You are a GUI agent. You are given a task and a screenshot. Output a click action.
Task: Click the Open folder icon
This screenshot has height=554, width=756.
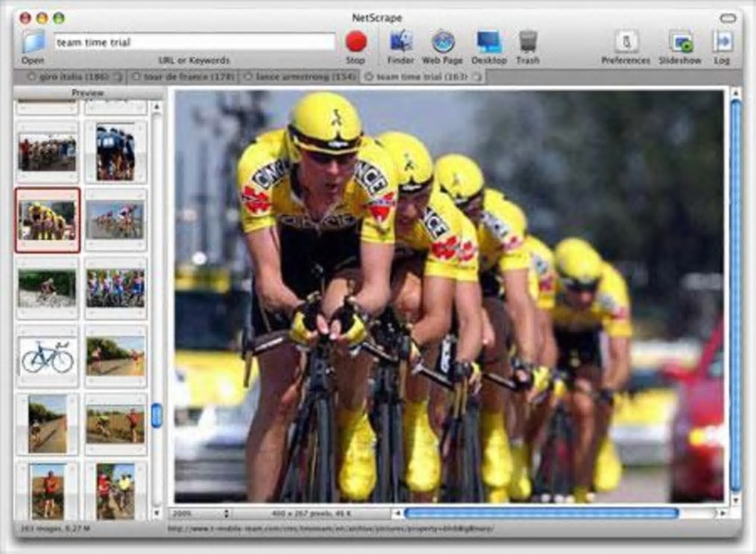[34, 41]
